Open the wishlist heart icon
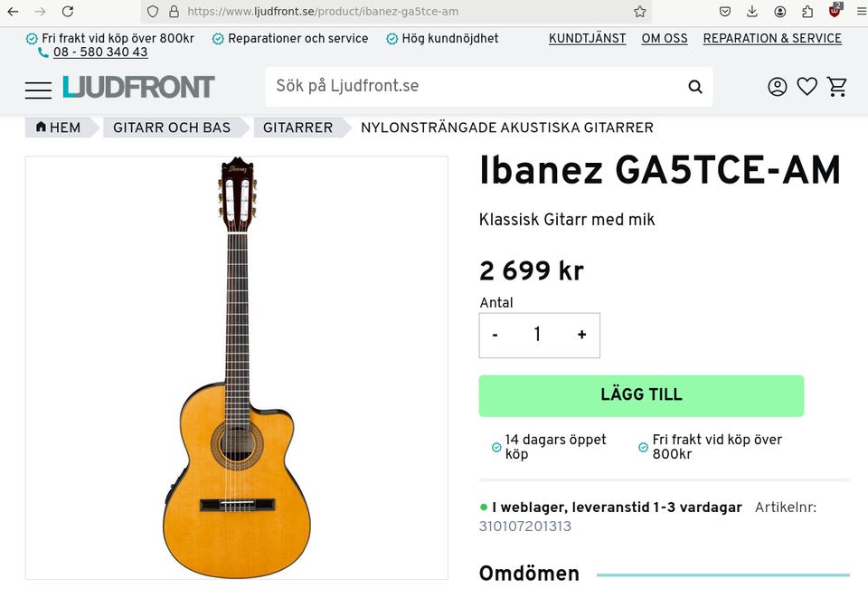This screenshot has height=598, width=868. (x=807, y=87)
